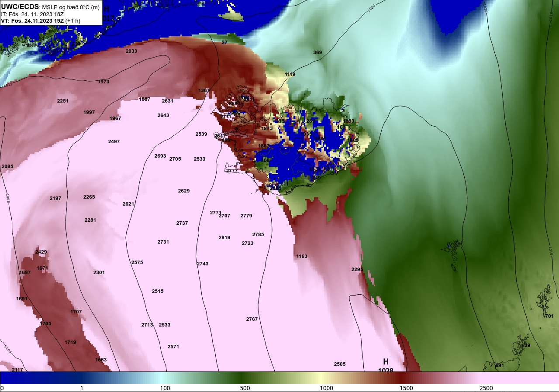Click the map value 1697
The height and width of the screenshot is (392, 559).
(x=25, y=272)
